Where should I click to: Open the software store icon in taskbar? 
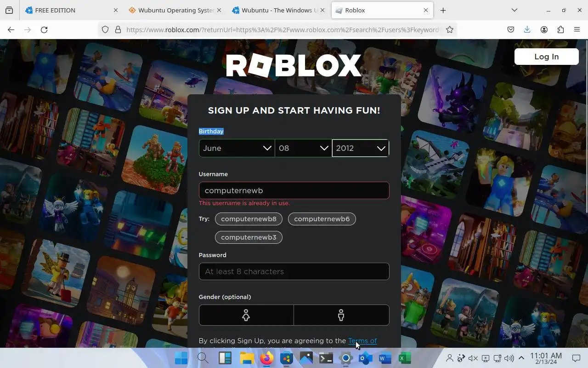(x=287, y=358)
